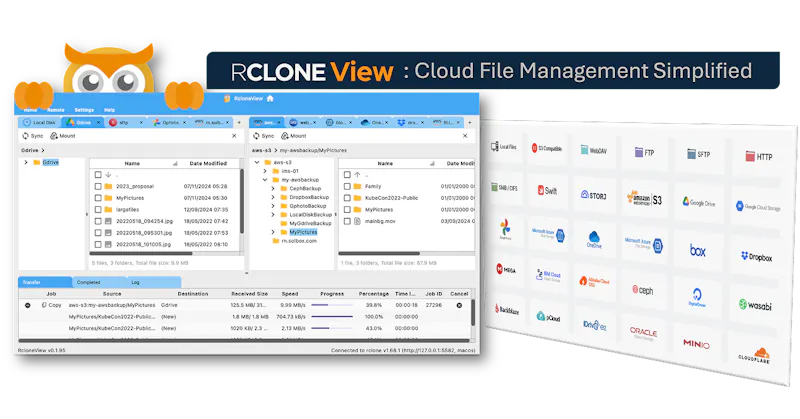Check the KubeCon2022-Public folder checkbox
The height and width of the screenshot is (419, 800).
click(x=347, y=198)
